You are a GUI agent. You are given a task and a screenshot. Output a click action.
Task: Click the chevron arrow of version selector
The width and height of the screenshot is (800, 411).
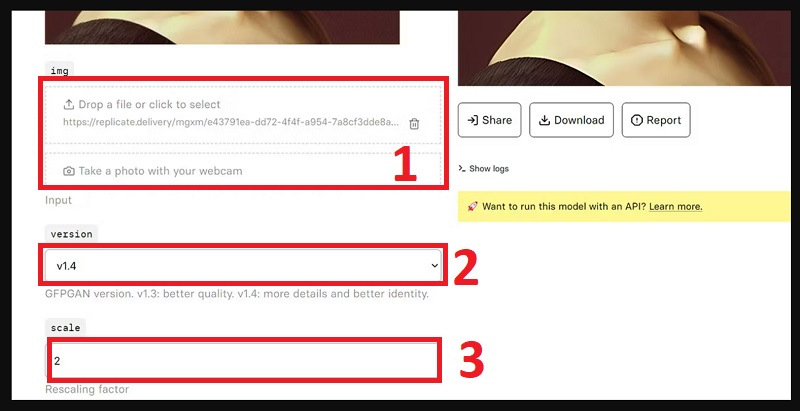(x=434, y=265)
